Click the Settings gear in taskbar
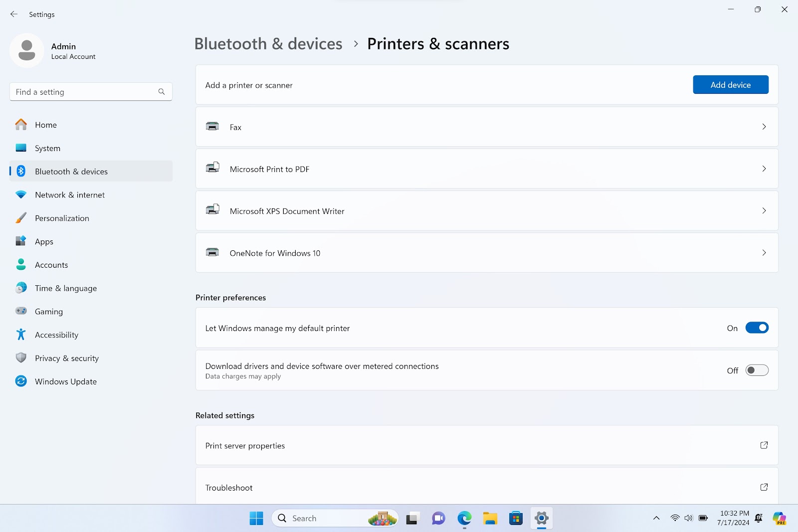The width and height of the screenshot is (798, 532). point(541,519)
